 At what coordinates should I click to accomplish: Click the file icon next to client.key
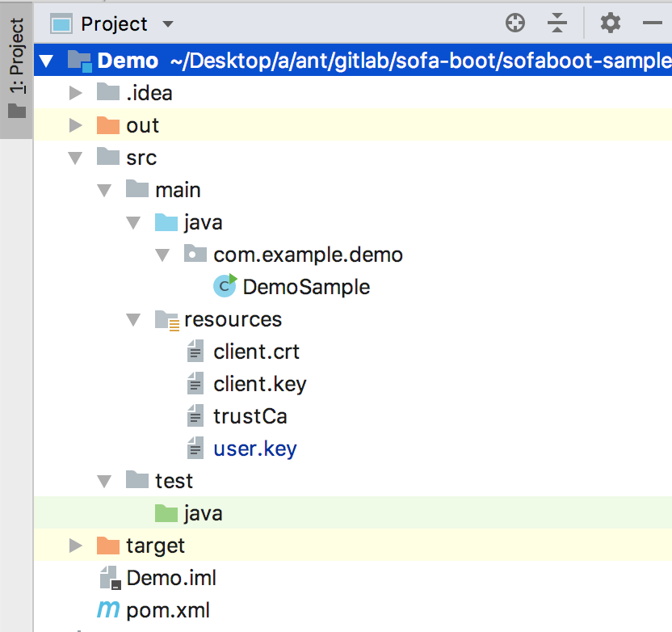coord(195,383)
